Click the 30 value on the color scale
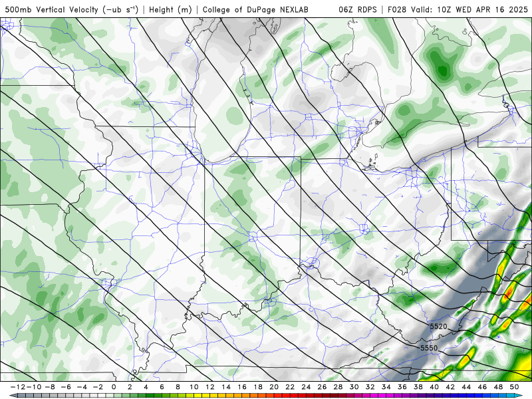532x399 pixels. [354, 387]
